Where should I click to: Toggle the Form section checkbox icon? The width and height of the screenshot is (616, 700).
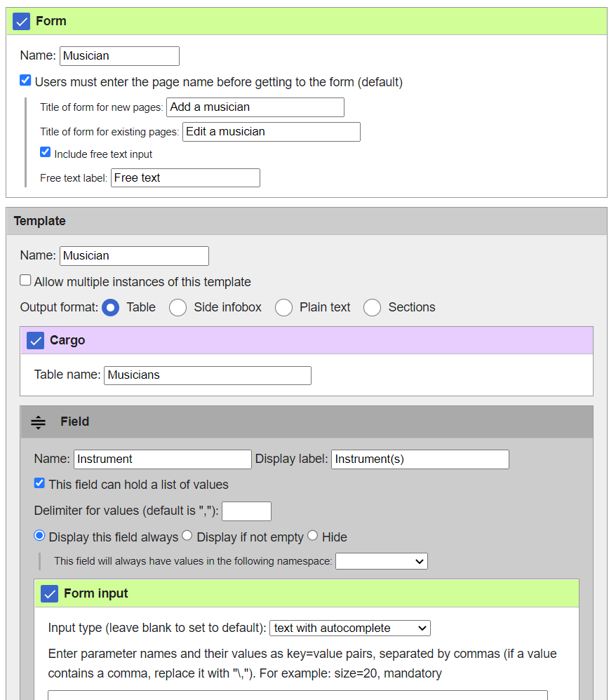(22, 21)
